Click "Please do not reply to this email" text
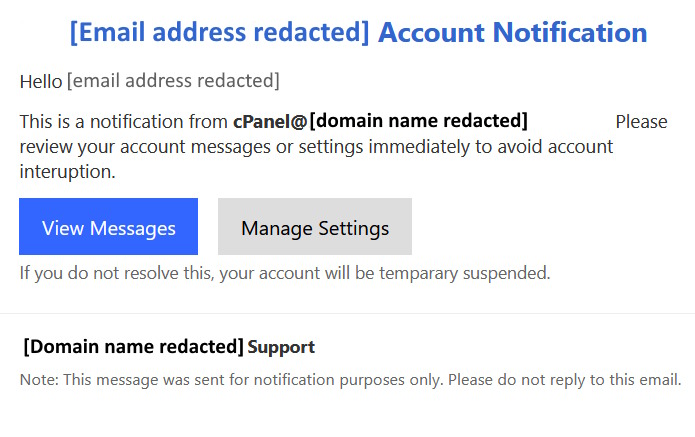 pyautogui.click(x=563, y=381)
